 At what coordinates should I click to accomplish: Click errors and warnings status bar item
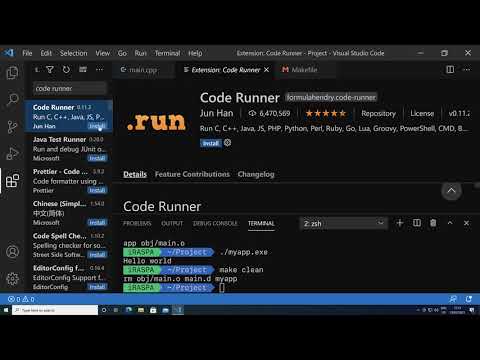pos(21,299)
